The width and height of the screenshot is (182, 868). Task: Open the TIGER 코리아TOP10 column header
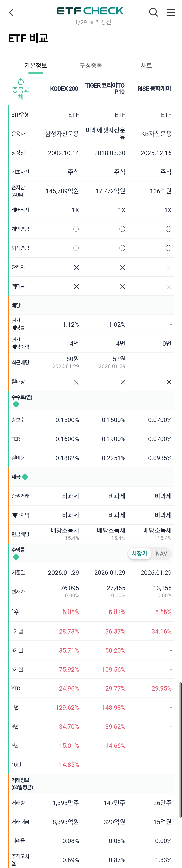(x=105, y=89)
